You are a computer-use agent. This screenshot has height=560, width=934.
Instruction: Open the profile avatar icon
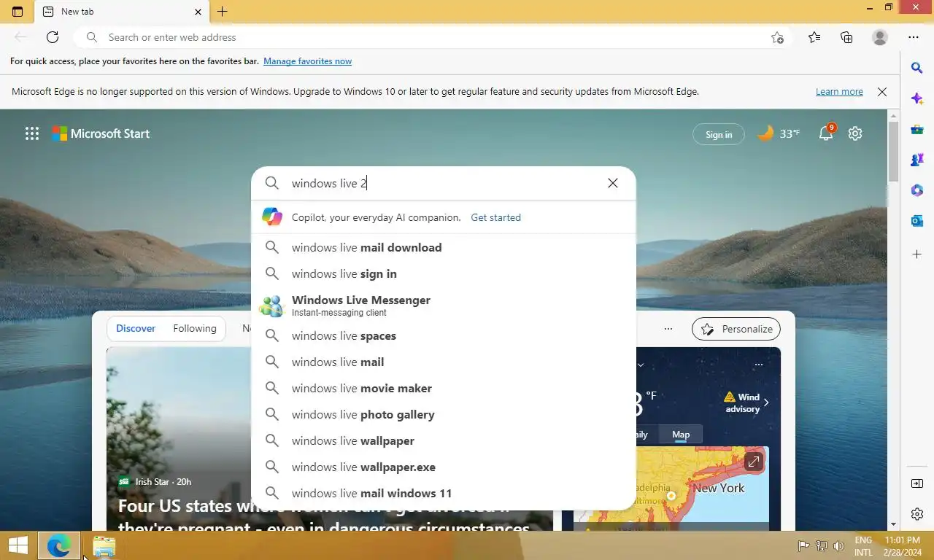click(880, 37)
